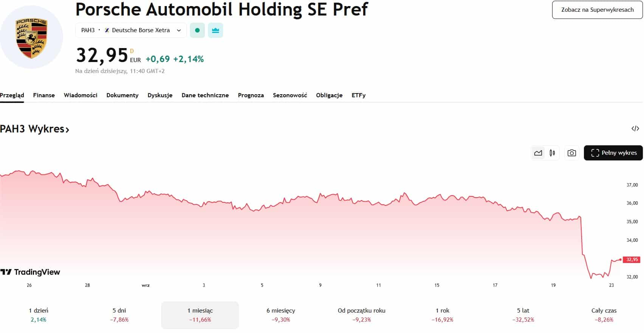The height and width of the screenshot is (333, 644).
Task: Open the Pełny wykres full chart
Action: point(613,153)
